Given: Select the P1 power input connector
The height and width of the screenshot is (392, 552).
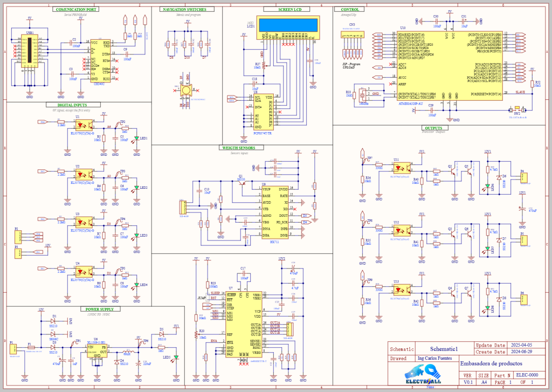Looking at the screenshot, I should coord(13,349).
